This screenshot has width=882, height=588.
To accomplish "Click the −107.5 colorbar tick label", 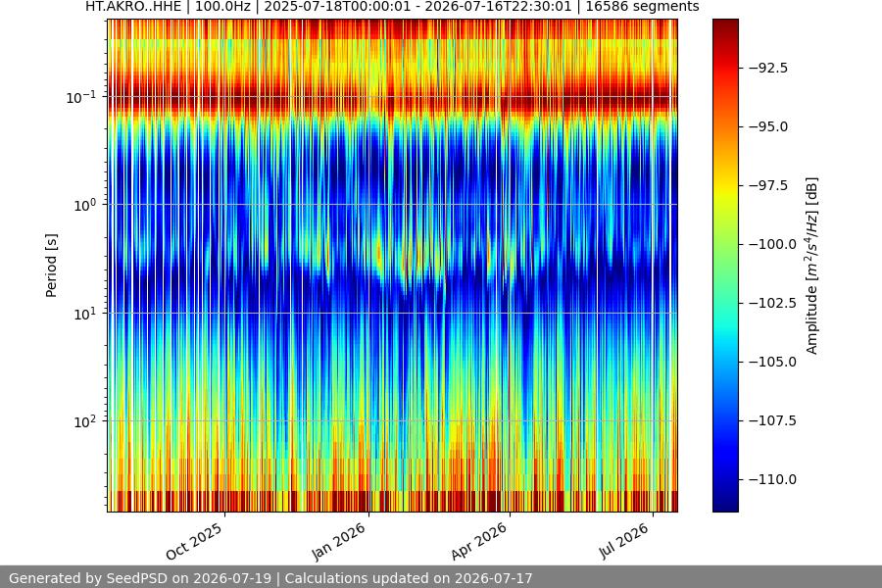I will [x=772, y=420].
